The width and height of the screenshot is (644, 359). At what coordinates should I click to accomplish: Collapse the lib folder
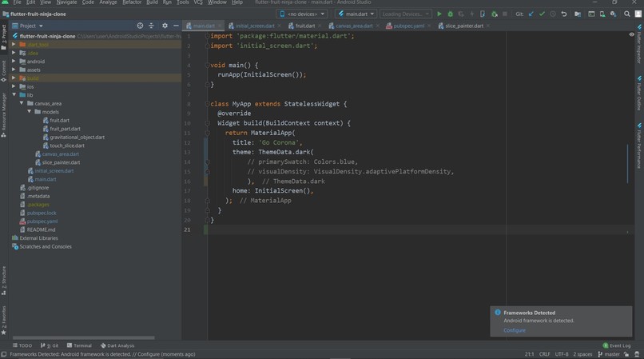(14, 94)
